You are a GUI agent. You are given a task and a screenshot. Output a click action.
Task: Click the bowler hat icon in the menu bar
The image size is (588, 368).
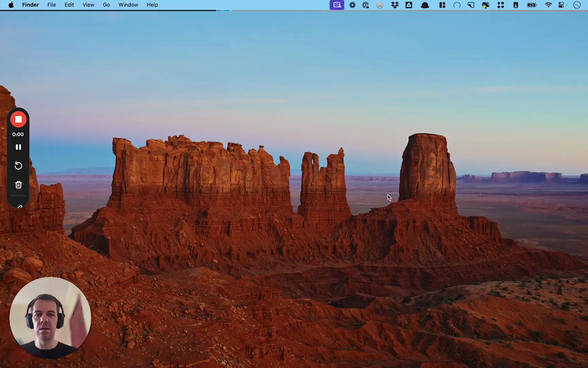tap(425, 5)
